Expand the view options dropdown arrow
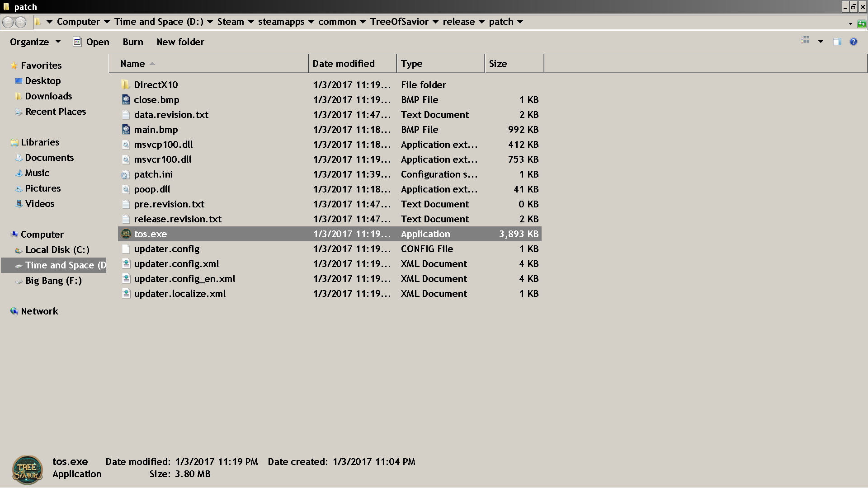868x488 pixels. pyautogui.click(x=821, y=42)
